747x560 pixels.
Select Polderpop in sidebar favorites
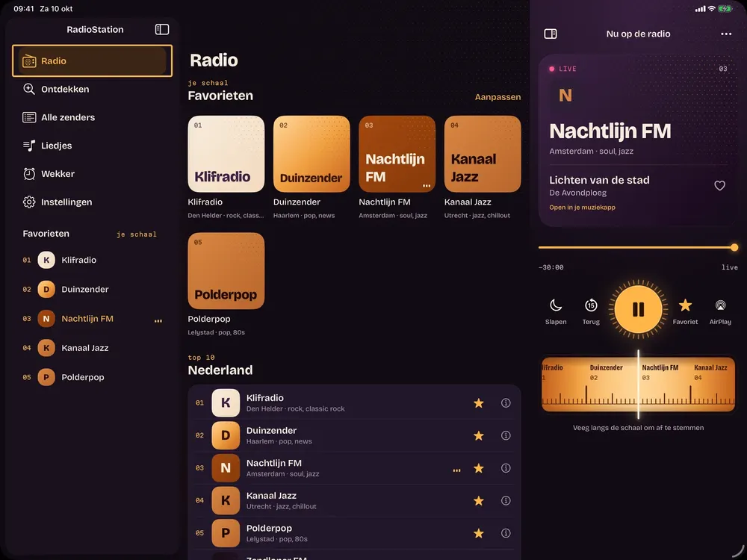click(x=92, y=377)
